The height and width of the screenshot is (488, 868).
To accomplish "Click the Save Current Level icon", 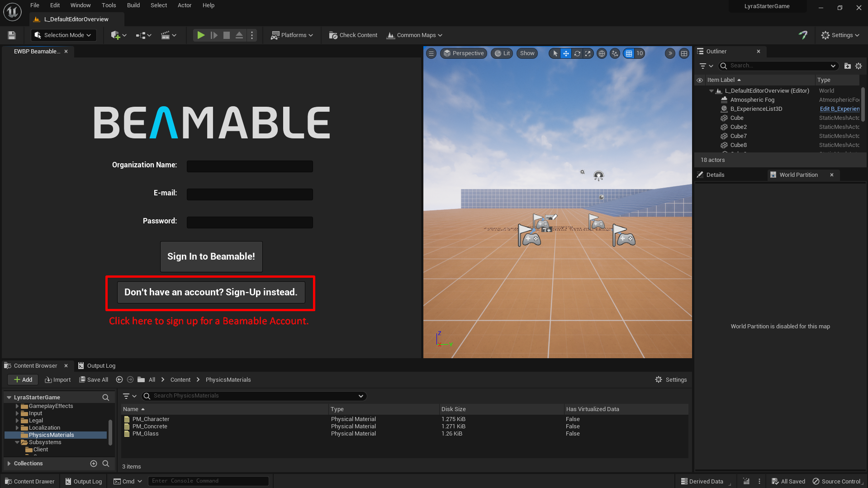I will click(x=11, y=35).
